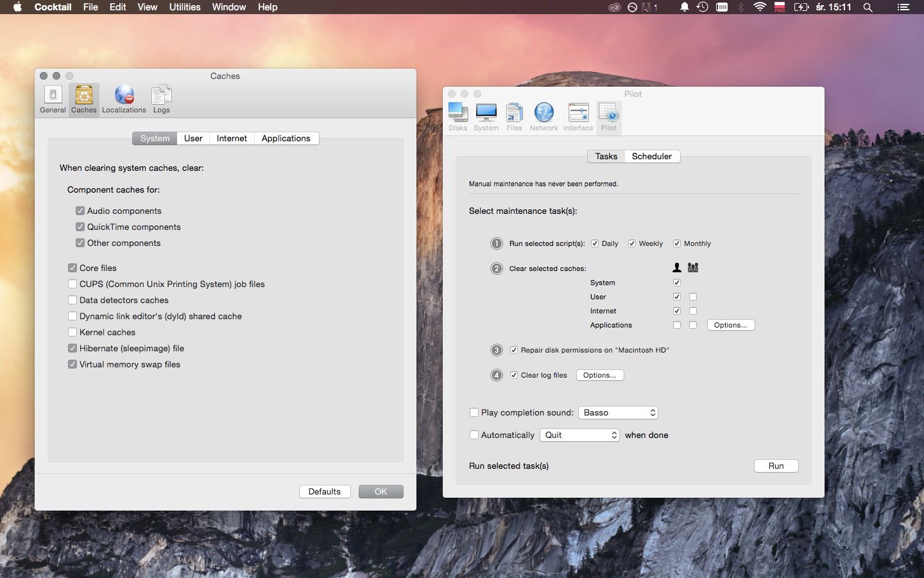
Task: Toggle User cache all-users checkbox
Action: [x=693, y=297]
